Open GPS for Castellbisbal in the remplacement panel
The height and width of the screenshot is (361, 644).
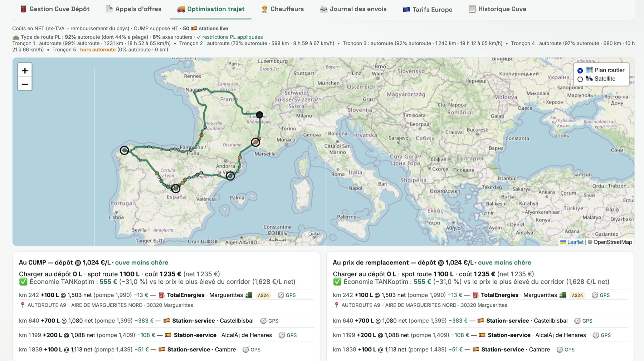point(583,321)
